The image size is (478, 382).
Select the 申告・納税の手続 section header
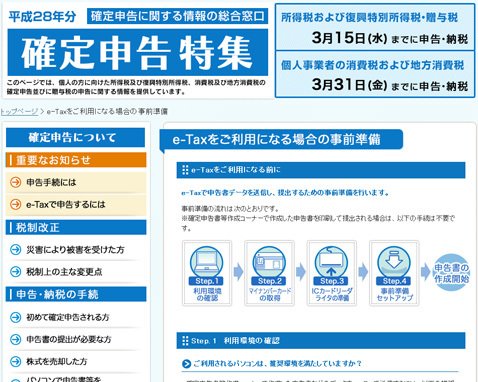click(x=76, y=294)
